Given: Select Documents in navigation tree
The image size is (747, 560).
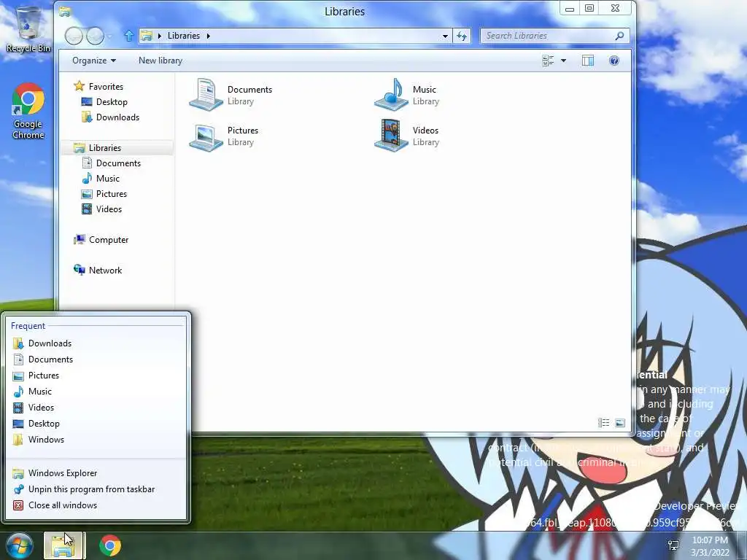Looking at the screenshot, I should (112, 163).
